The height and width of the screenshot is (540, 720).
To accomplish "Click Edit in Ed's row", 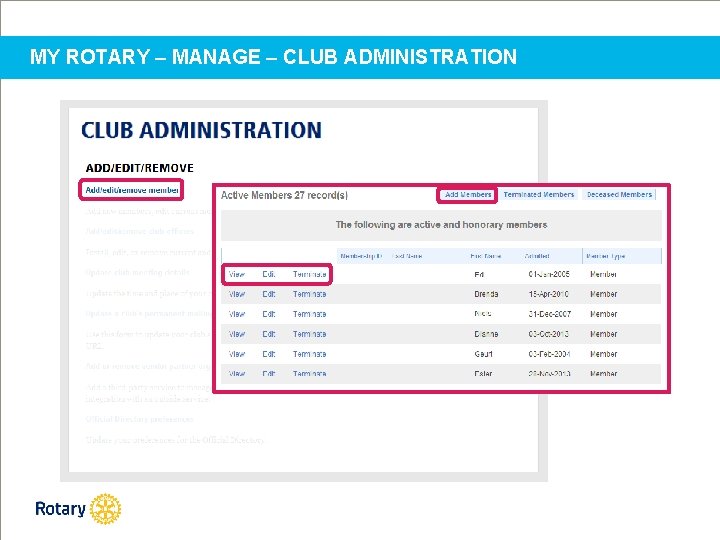I will (x=269, y=274).
